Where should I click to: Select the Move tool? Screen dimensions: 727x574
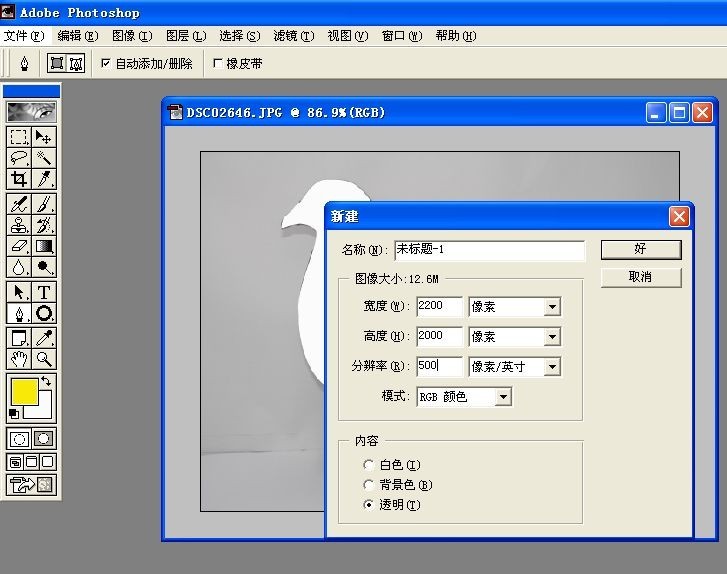pyautogui.click(x=44, y=137)
